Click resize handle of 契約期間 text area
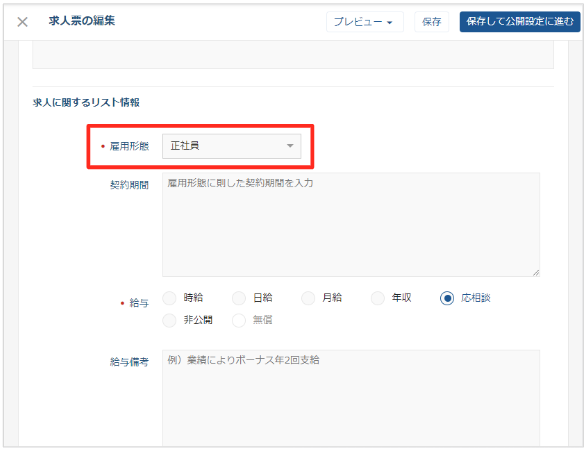 pyautogui.click(x=536, y=273)
